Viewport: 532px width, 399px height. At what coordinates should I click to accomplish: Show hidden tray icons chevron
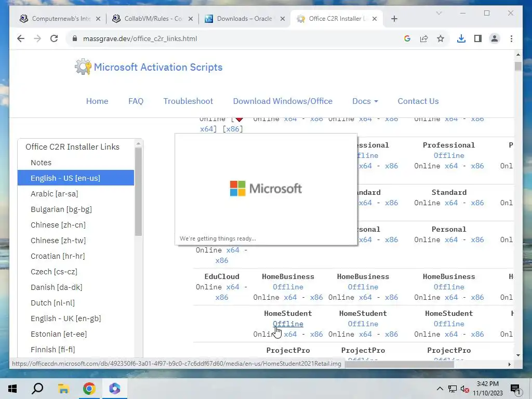point(440,389)
